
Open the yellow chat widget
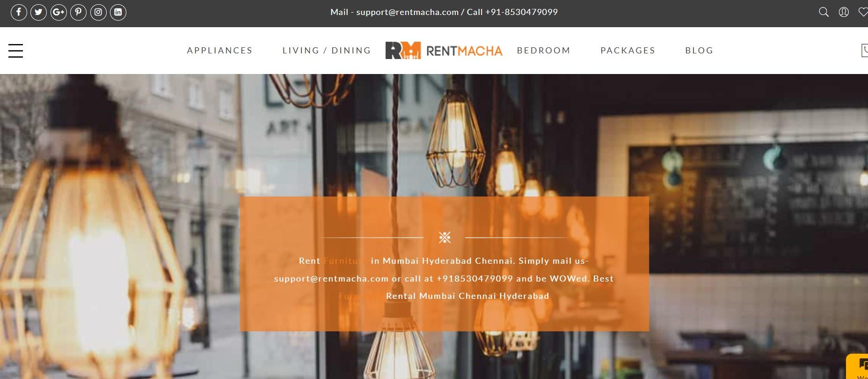point(858,367)
